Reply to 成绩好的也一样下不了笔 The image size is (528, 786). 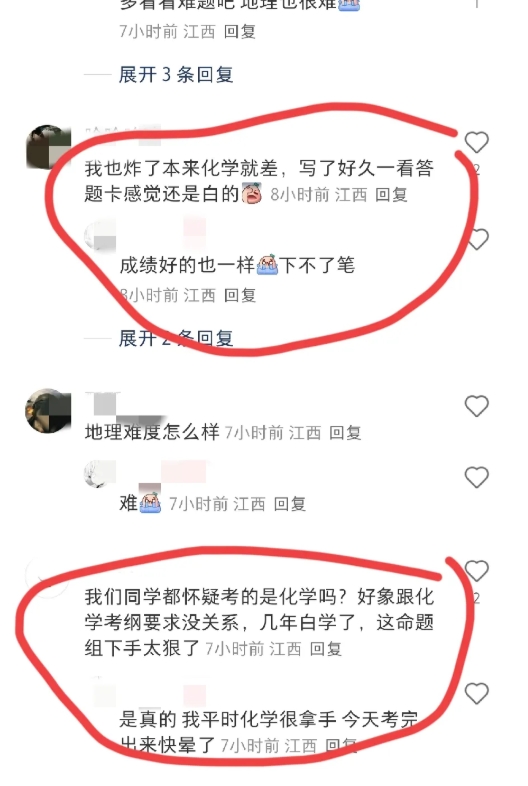coord(240,295)
